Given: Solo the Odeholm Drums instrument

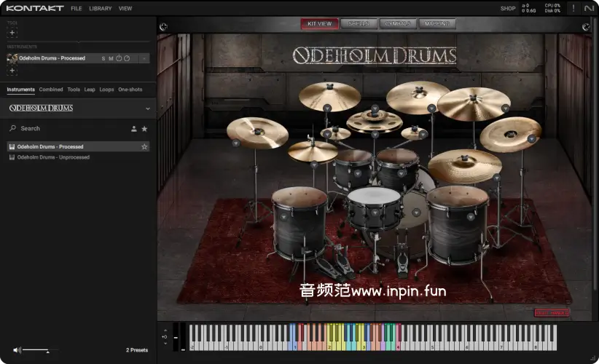Looking at the screenshot, I should pos(103,58).
